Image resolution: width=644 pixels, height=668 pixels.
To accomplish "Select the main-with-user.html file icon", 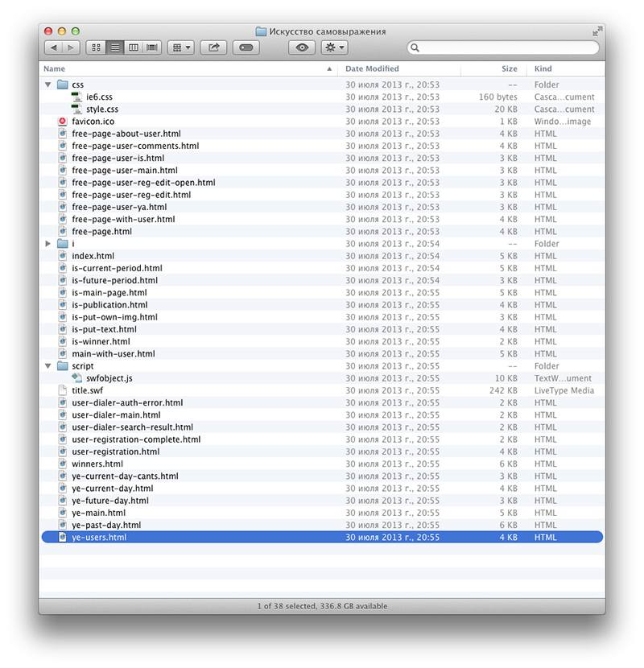I will click(x=63, y=353).
